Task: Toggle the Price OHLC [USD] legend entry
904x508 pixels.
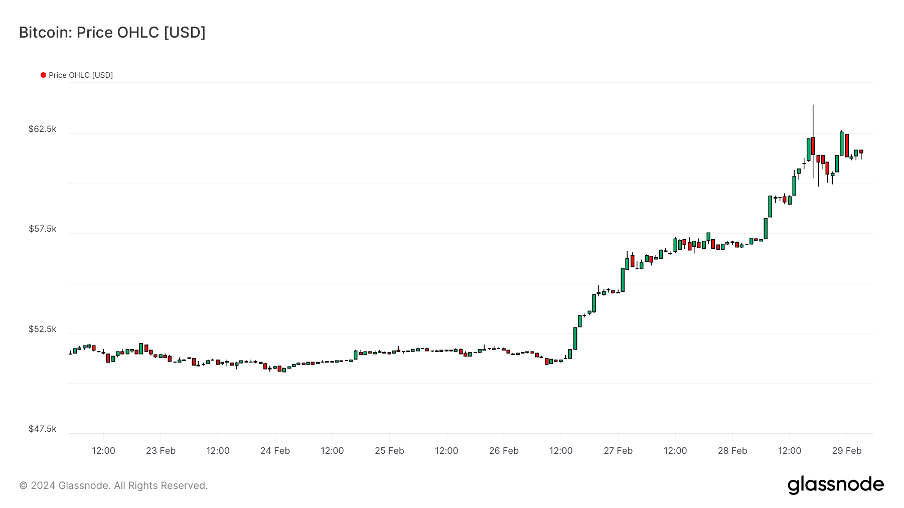Action: tap(77, 75)
